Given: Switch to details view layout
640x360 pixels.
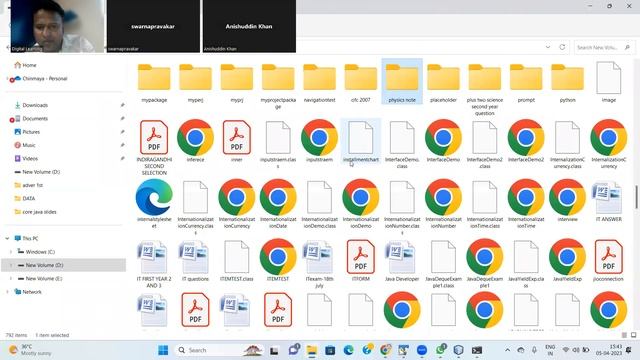Looking at the screenshot, I should point(624,335).
